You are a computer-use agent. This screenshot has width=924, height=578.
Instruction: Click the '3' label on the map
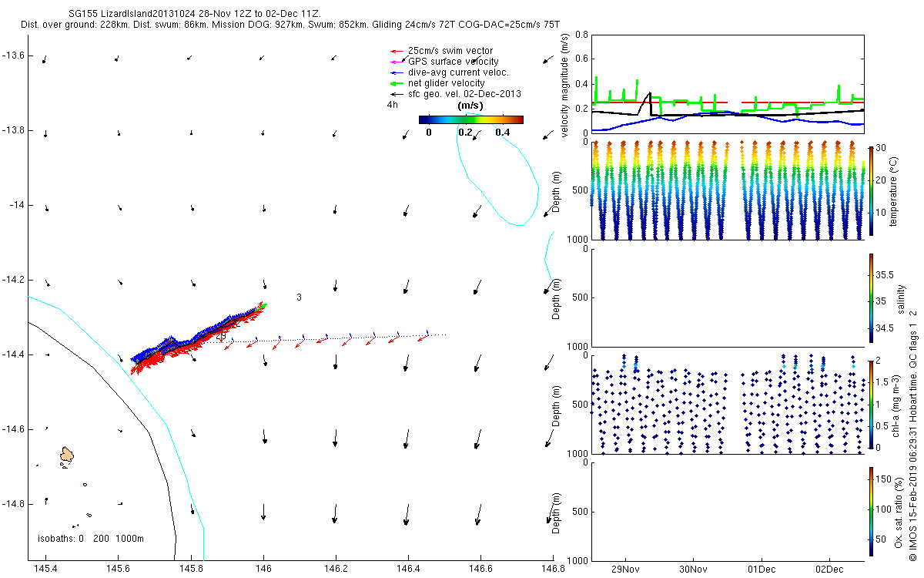click(299, 297)
